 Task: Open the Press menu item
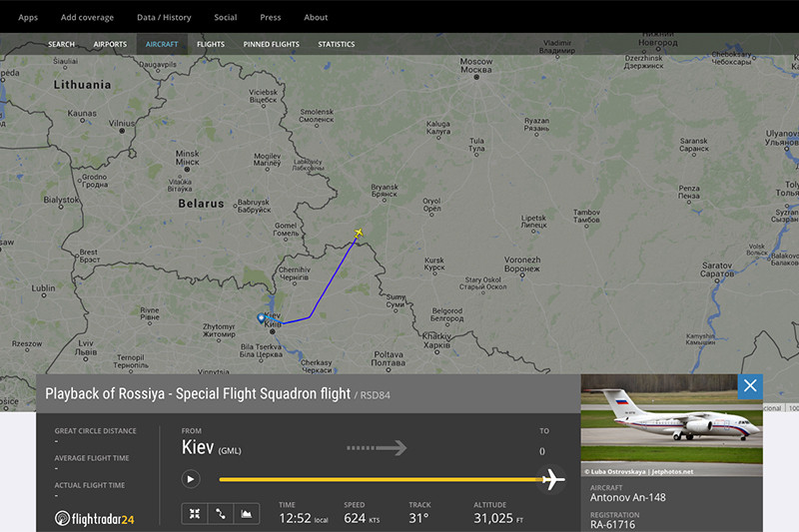[271, 17]
